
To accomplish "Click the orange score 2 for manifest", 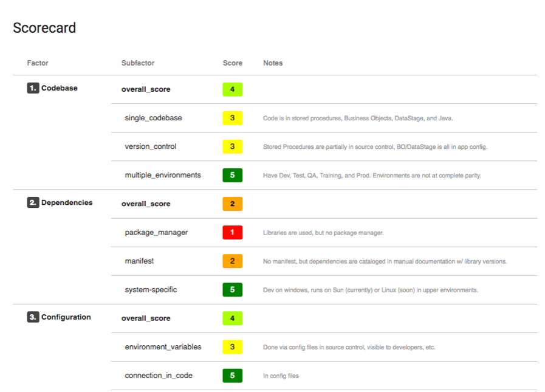I will [x=233, y=261].
